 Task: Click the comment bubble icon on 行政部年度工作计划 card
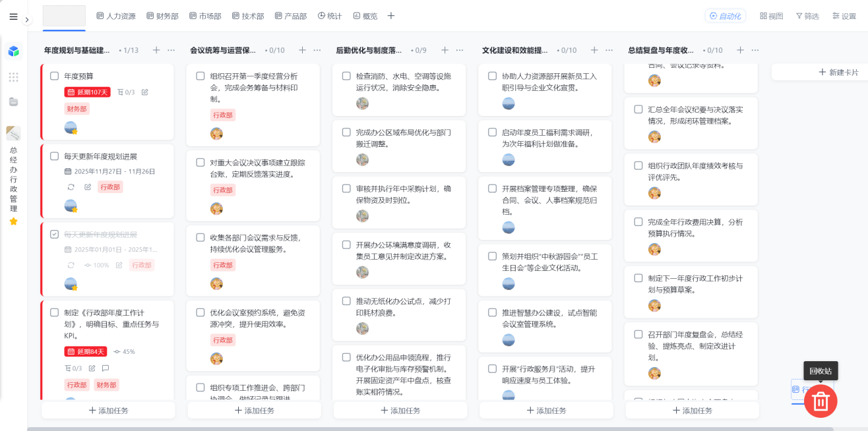click(106, 368)
